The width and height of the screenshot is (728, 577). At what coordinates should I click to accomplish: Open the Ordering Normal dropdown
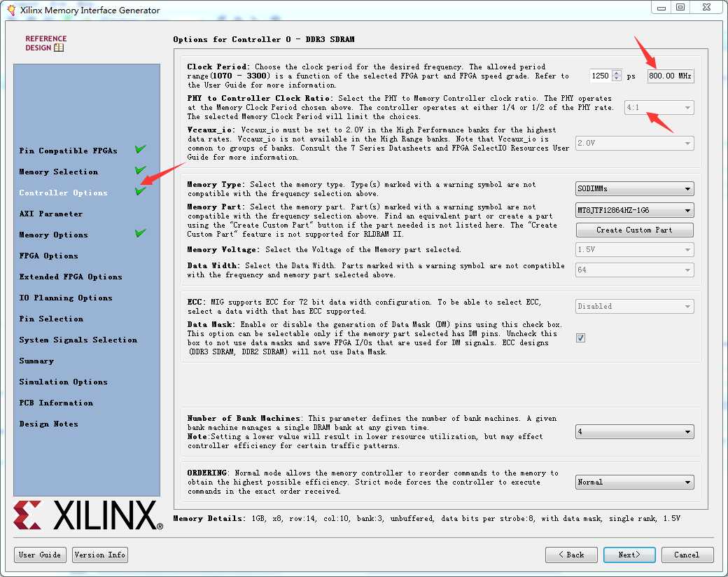point(635,482)
